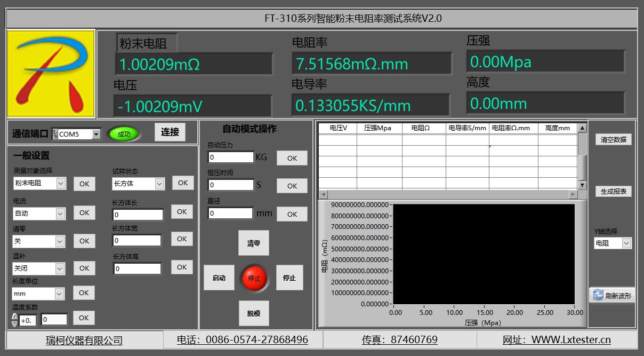Expand the sample state dropdown
Image resolution: width=644 pixels, height=356 pixels.
tap(159, 184)
